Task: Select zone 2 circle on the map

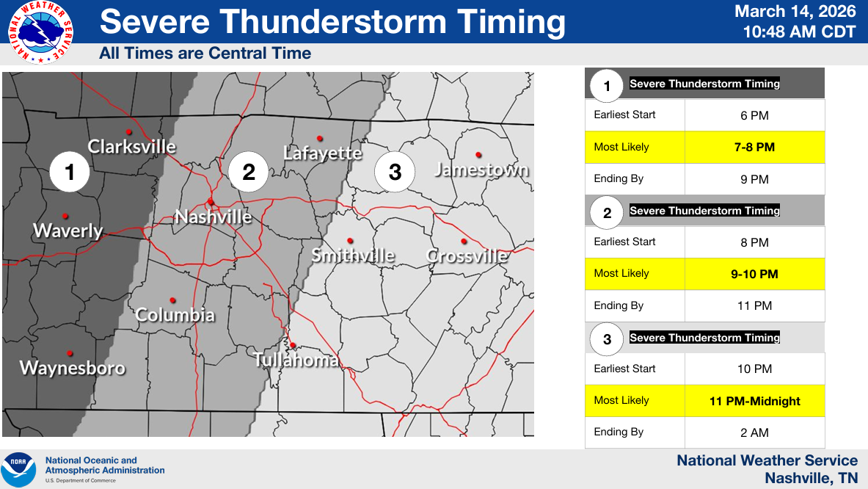Action: click(248, 173)
